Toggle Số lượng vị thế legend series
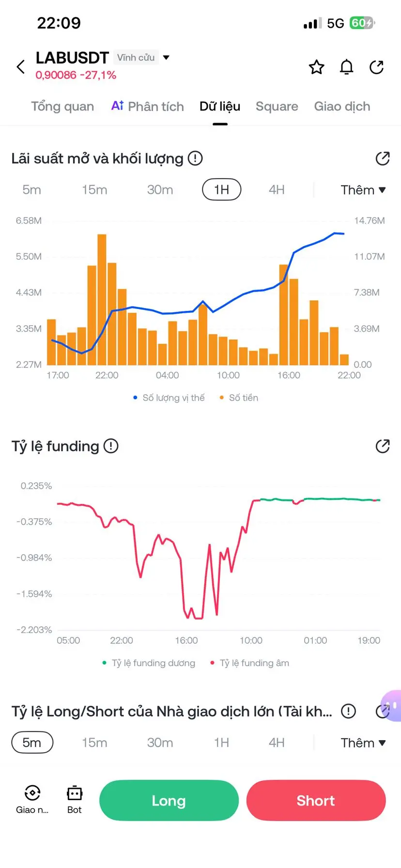This screenshot has height=868, width=401. (x=169, y=398)
